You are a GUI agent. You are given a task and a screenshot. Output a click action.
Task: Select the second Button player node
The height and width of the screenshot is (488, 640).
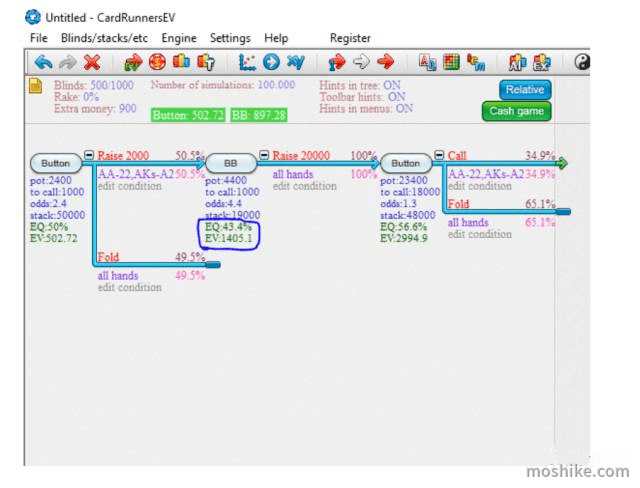pyautogui.click(x=406, y=163)
